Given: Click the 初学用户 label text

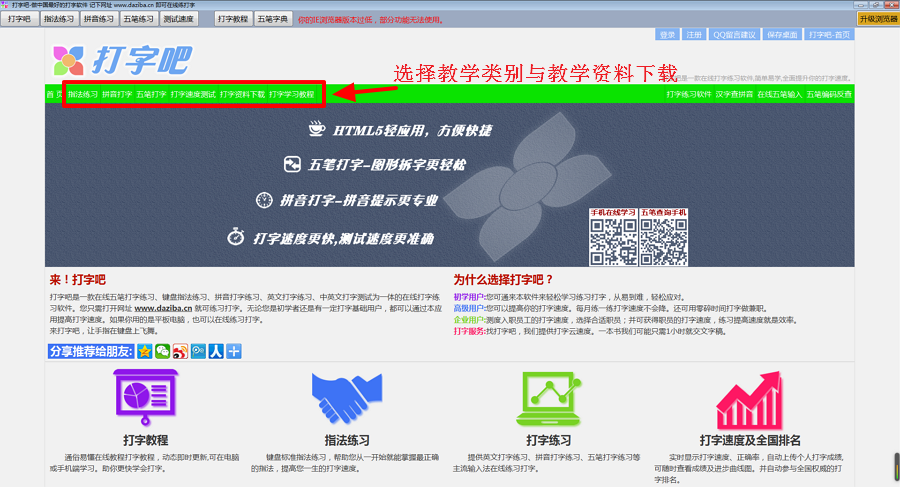Looking at the screenshot, I should pos(468,297).
